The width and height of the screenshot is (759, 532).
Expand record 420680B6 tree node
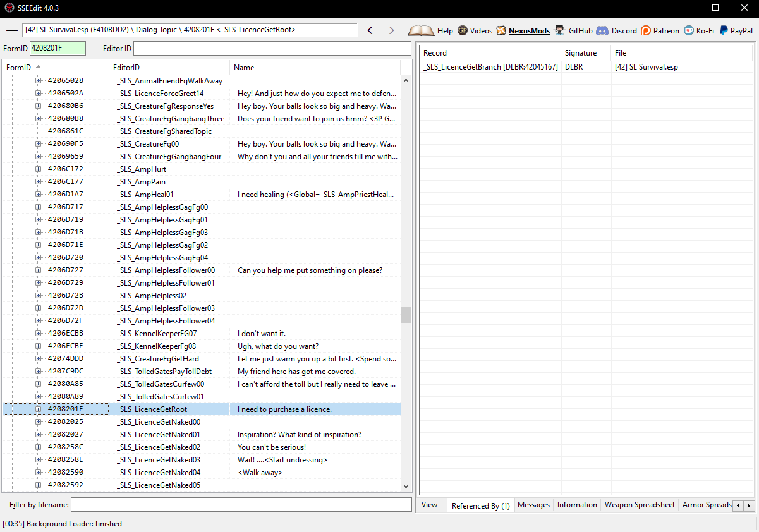coord(38,106)
